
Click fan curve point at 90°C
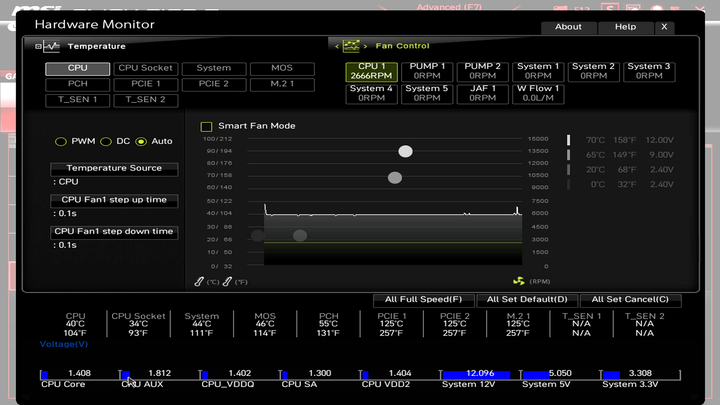pos(405,152)
